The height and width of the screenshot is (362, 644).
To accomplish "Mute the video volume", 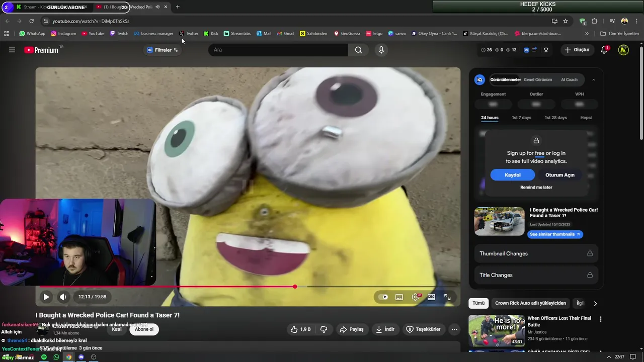I will (63, 297).
